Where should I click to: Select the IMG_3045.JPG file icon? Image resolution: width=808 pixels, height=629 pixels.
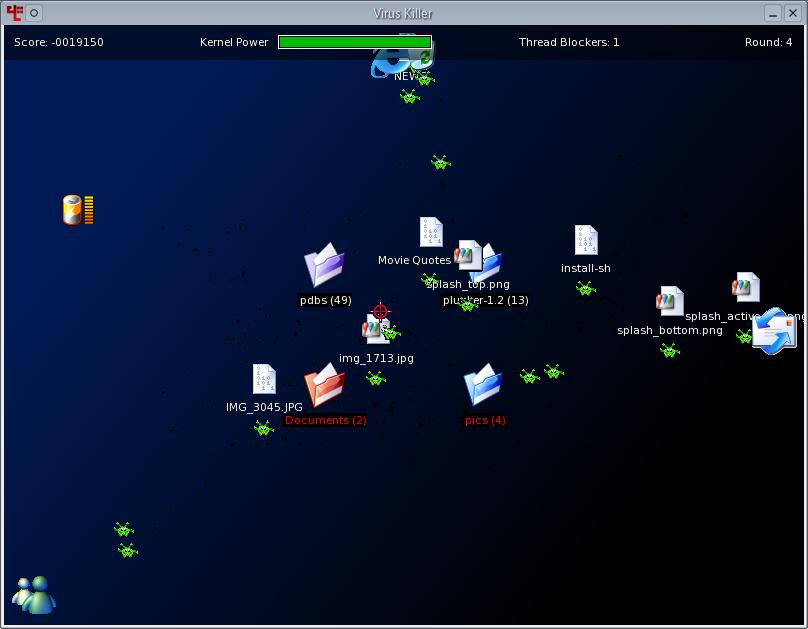tap(264, 379)
